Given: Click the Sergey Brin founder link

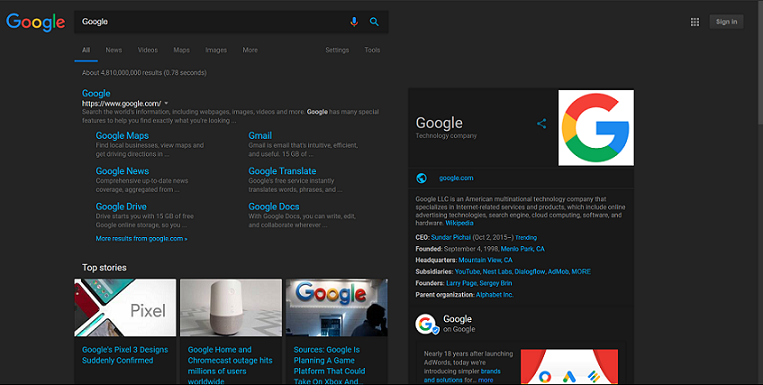Looking at the screenshot, I should 496,283.
